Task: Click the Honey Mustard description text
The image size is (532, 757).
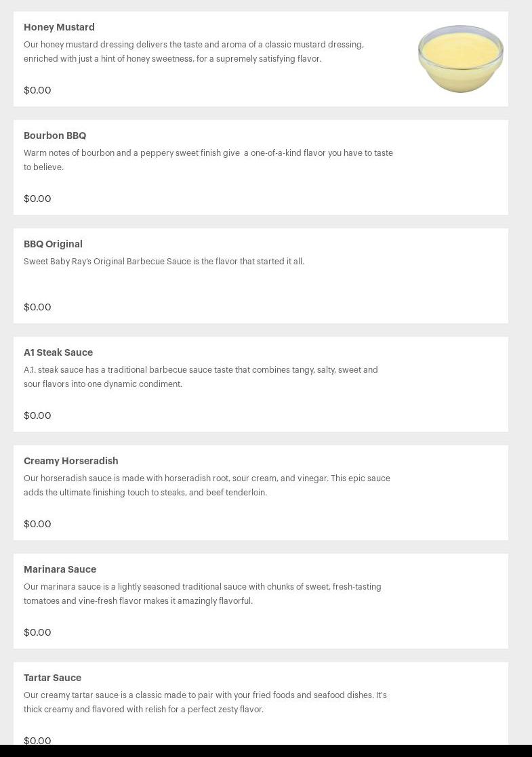Action: point(194,52)
